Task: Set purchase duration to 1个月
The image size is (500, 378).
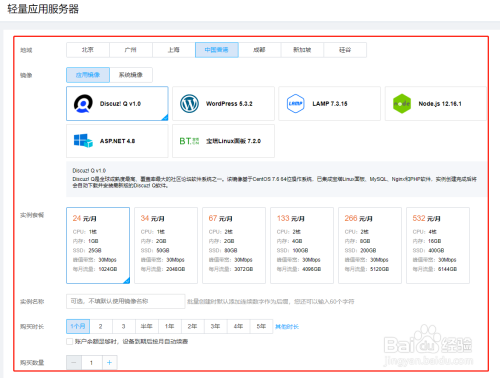Action: coord(78,326)
